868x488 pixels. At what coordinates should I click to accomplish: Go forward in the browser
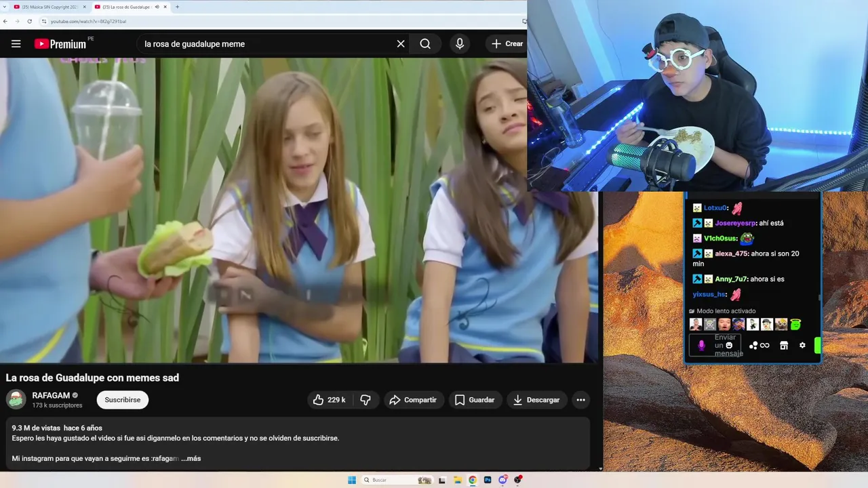click(18, 21)
